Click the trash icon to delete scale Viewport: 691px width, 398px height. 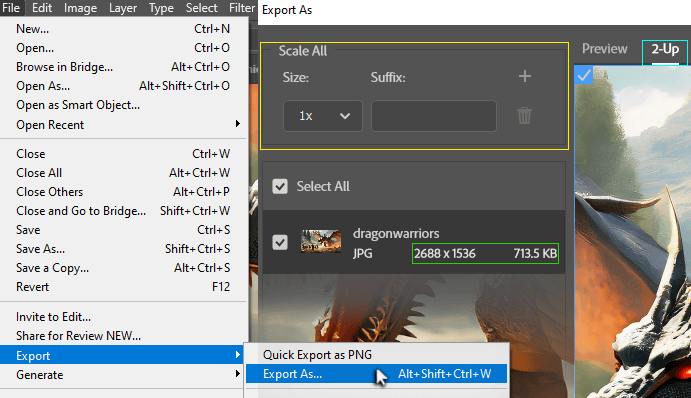pyautogui.click(x=524, y=115)
